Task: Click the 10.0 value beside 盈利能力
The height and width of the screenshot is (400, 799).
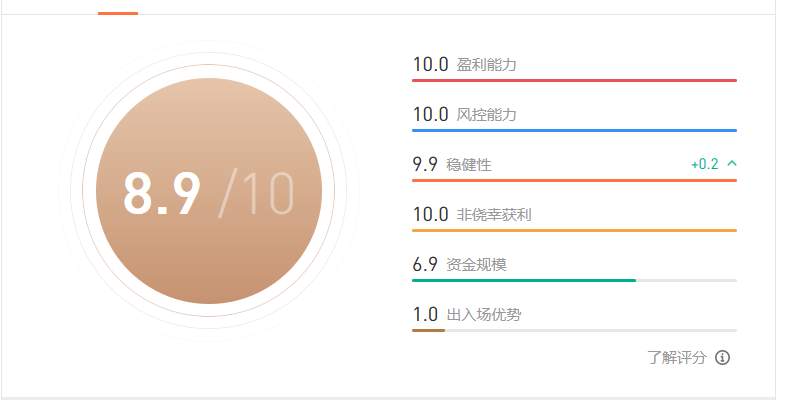Action: coord(431,65)
